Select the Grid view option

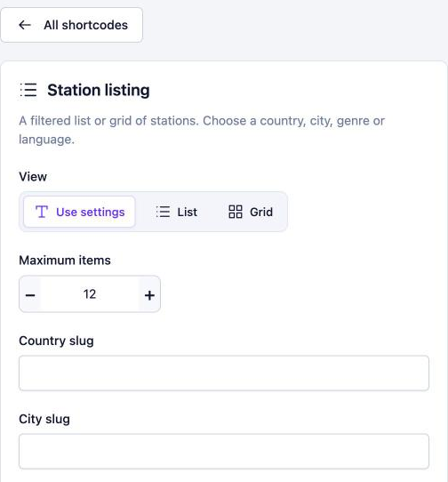tap(251, 212)
